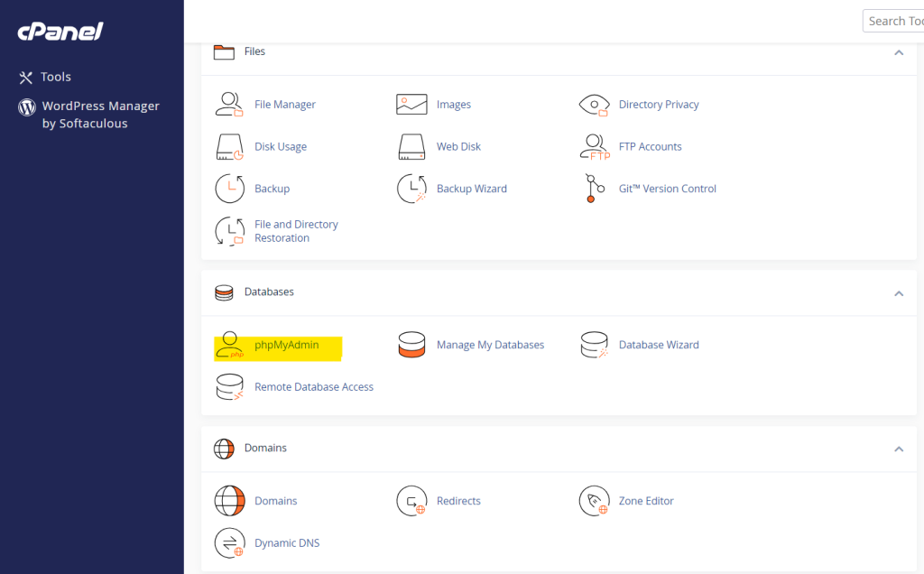Open Git Version Control
The height and width of the screenshot is (574, 924).
[668, 188]
